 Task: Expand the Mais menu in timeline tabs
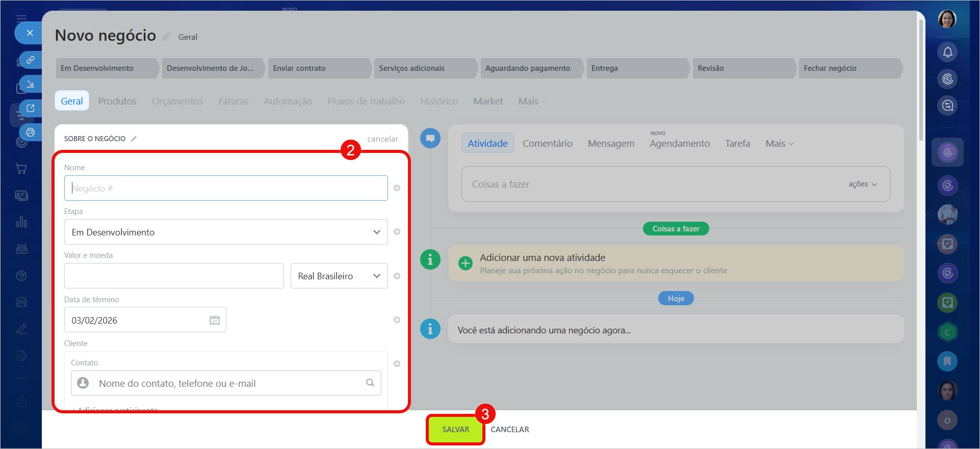point(779,144)
